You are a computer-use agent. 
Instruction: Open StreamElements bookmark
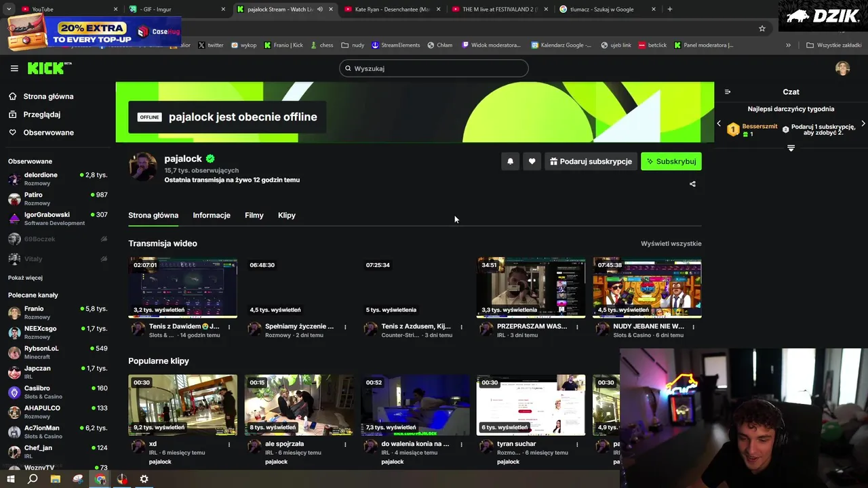(x=396, y=45)
